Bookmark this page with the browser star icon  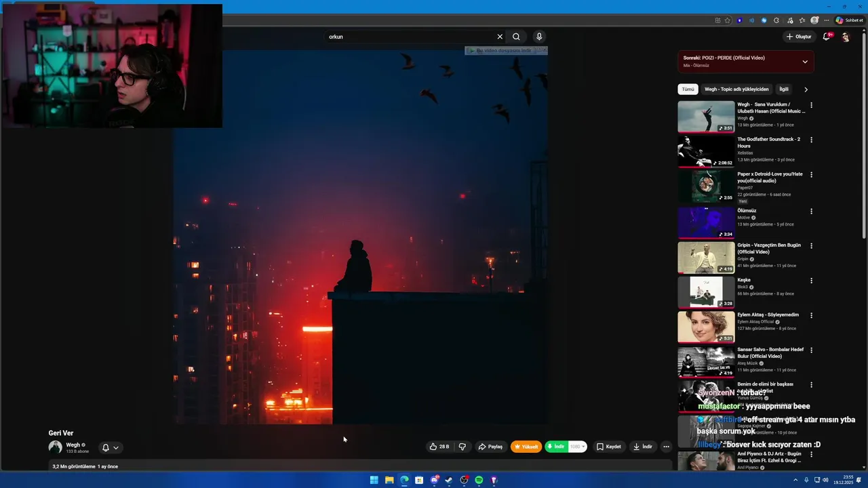tap(728, 20)
